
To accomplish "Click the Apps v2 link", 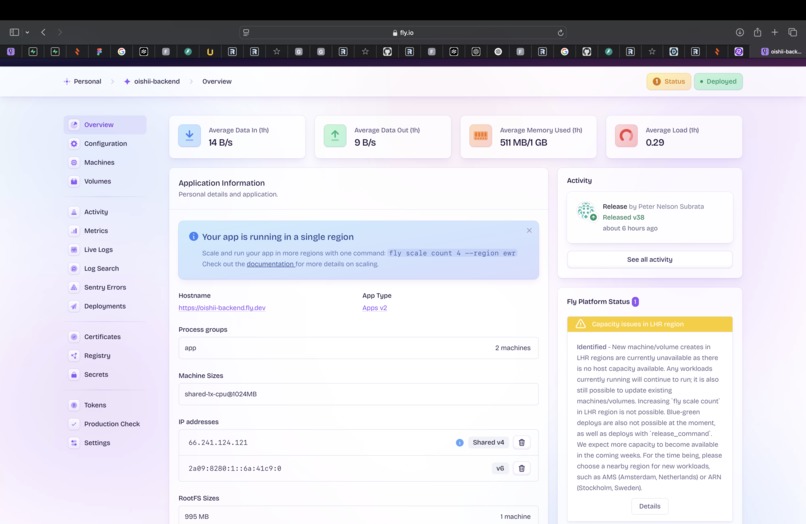I will [x=375, y=308].
